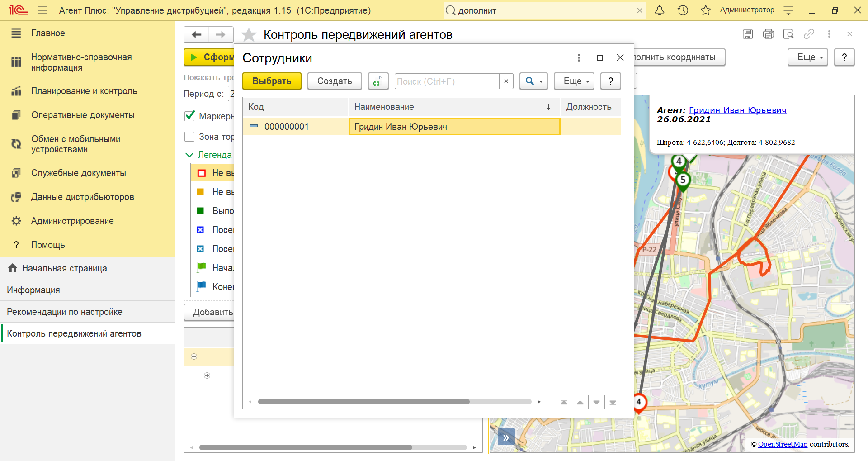Switch to Рекомендации по настройке tab
This screenshot has height=461, width=868.
tap(87, 312)
